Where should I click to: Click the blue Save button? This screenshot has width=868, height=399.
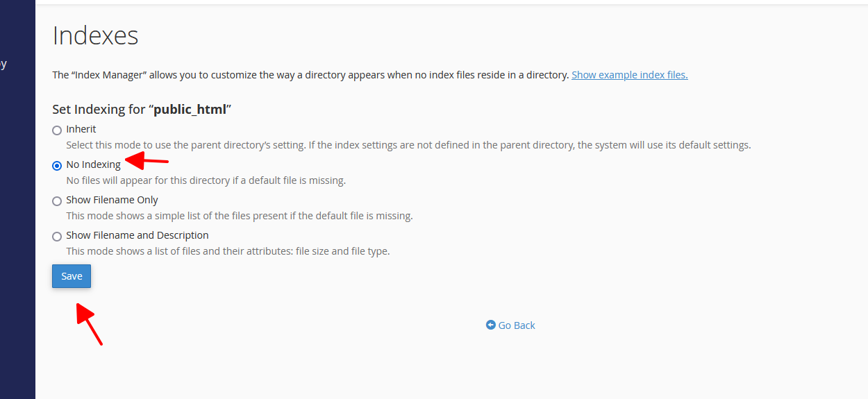tap(72, 276)
